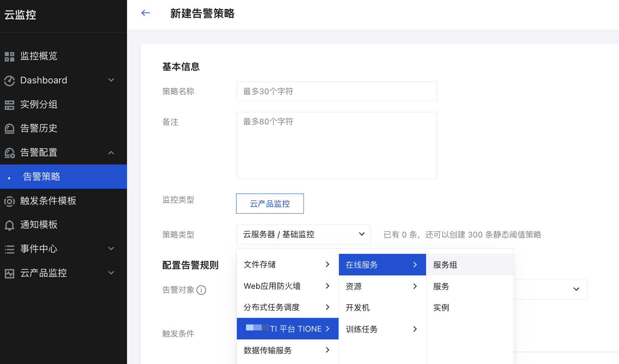Select 资源 in second column
619x364 pixels.
point(382,286)
